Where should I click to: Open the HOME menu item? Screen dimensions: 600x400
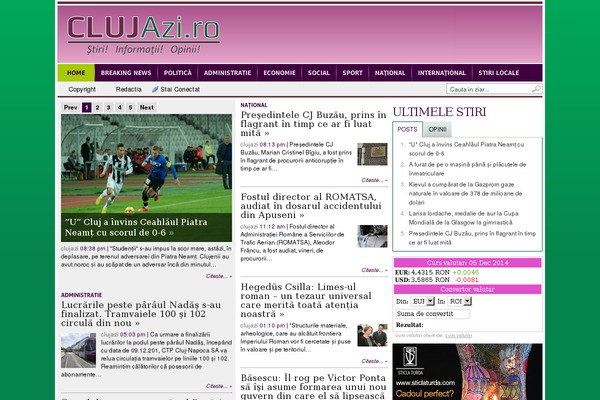[x=76, y=73]
